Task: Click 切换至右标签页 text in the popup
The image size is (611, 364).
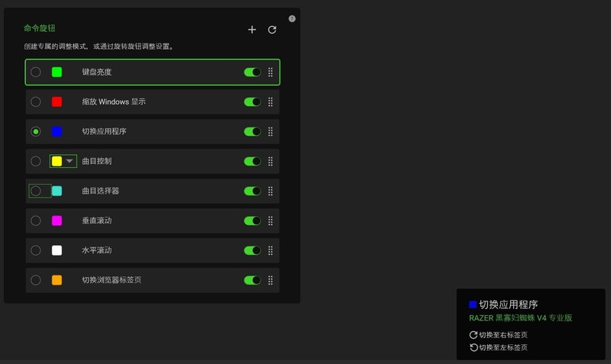Action: 503,335
